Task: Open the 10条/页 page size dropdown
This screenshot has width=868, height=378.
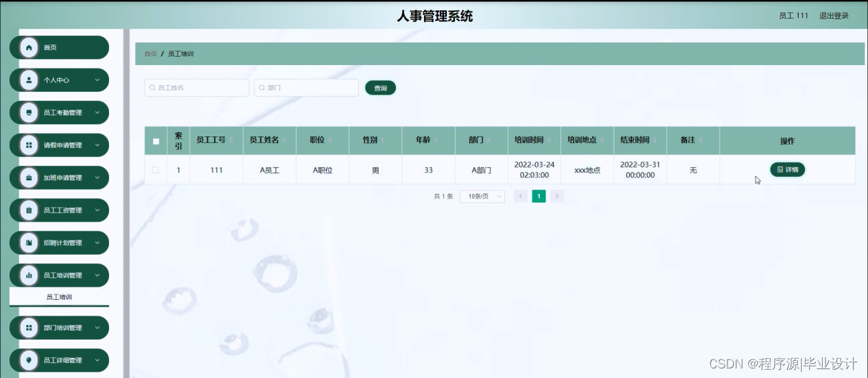Action: tap(482, 197)
